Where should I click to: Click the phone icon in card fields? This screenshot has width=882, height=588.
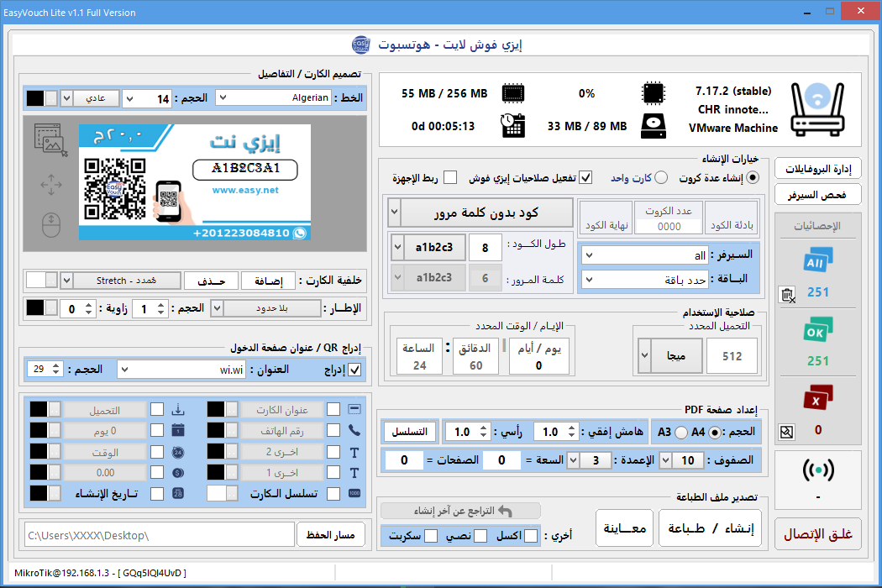coord(354,430)
